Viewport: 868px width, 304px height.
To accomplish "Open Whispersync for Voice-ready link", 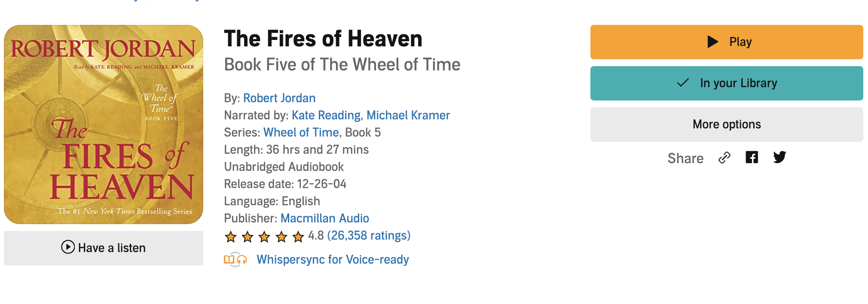I will click(332, 260).
